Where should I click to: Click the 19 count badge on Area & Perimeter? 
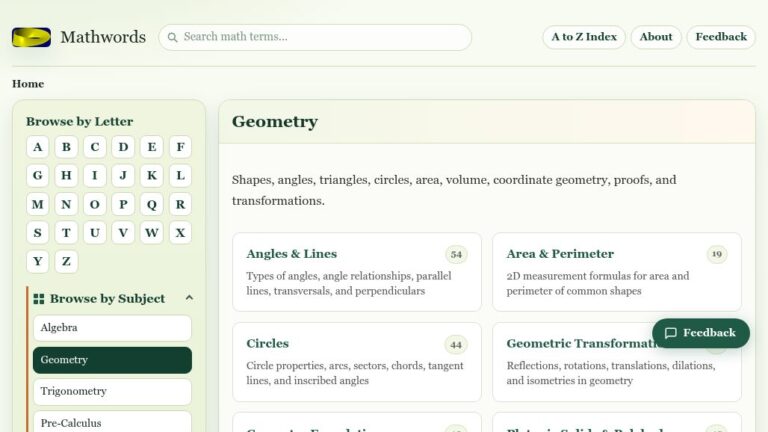coord(717,254)
